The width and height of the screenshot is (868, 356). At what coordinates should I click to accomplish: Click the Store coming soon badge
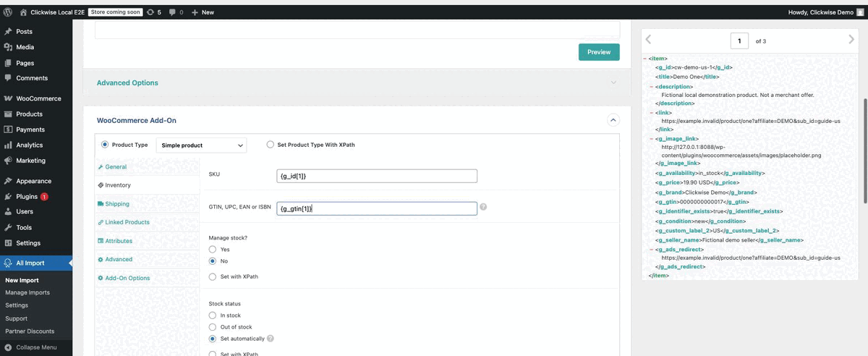click(x=116, y=12)
